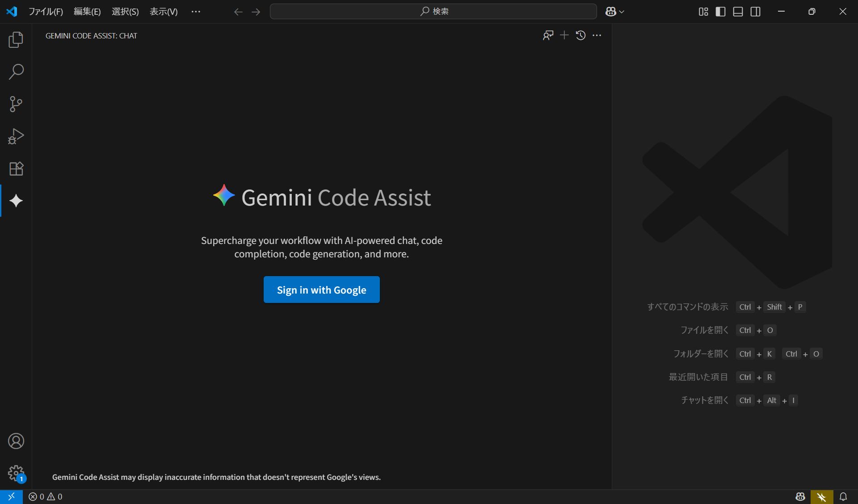
Task: Toggle the primary side bar visibility
Action: 720,12
